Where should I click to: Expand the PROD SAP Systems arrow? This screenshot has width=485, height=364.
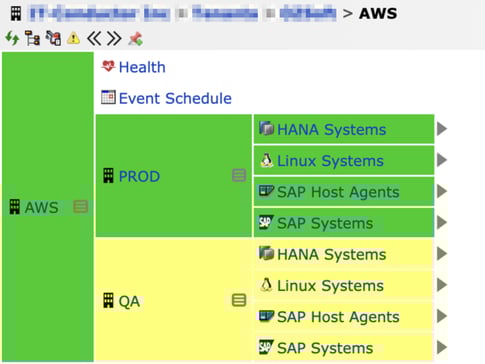pos(442,222)
